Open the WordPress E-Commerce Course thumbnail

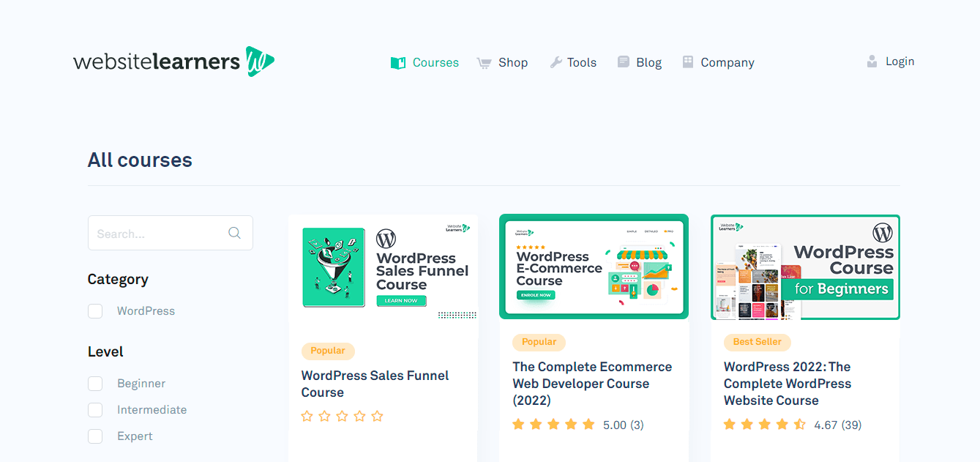tap(594, 267)
